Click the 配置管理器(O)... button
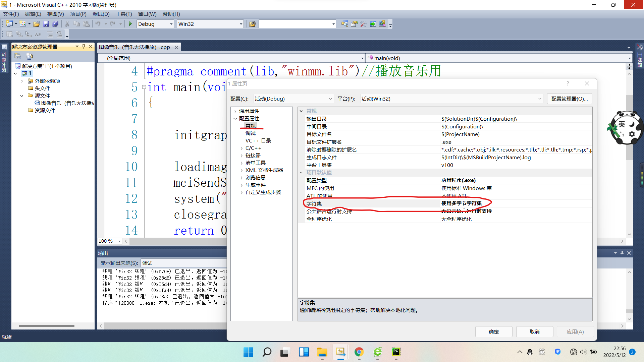The width and height of the screenshot is (644, 362). (x=569, y=99)
